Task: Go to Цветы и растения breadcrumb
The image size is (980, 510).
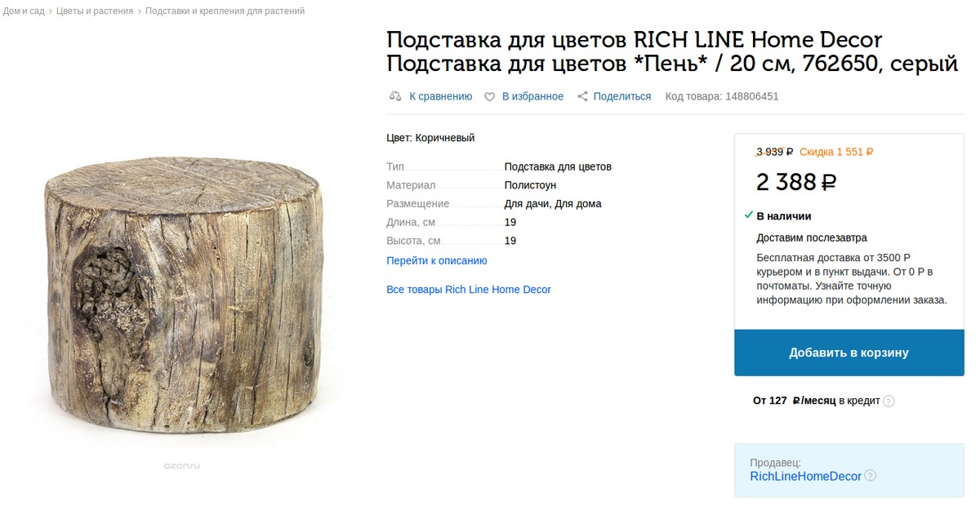Action: pos(95,11)
